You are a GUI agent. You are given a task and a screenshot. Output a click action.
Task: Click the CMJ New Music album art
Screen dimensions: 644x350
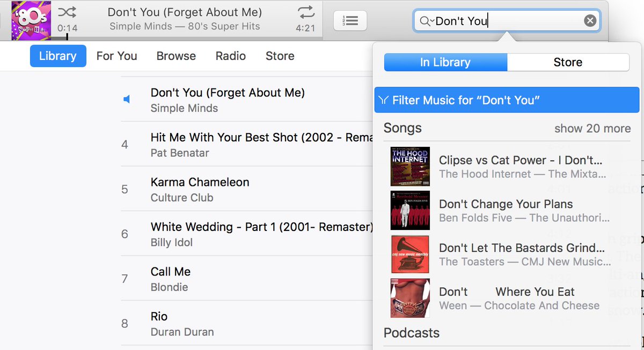pos(410,254)
